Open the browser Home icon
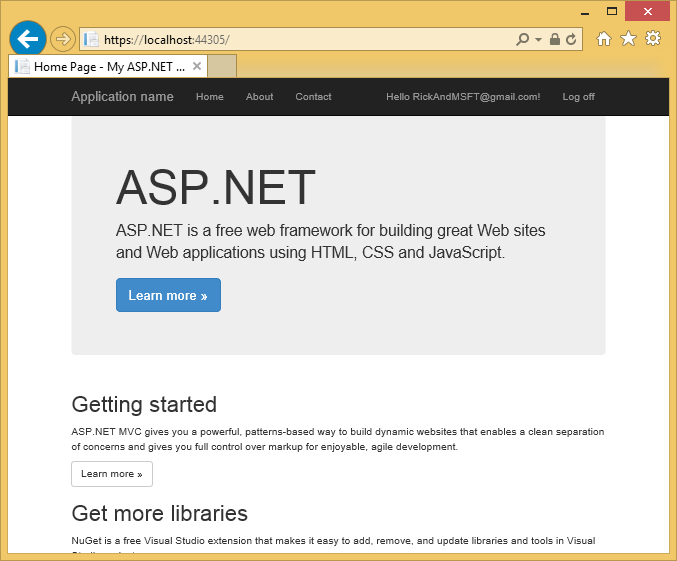Image resolution: width=677 pixels, height=561 pixels. 604,39
